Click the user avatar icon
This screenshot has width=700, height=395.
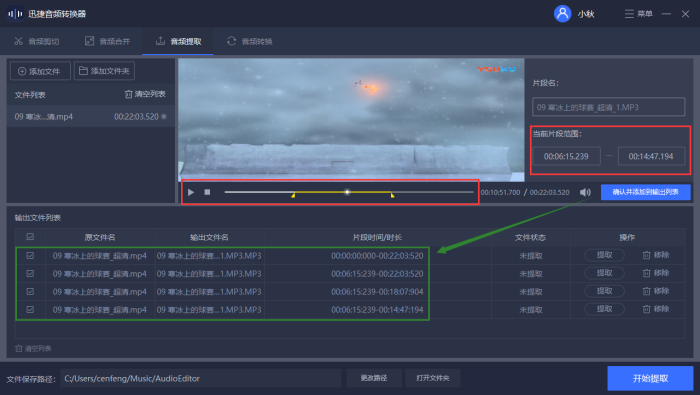click(x=562, y=13)
